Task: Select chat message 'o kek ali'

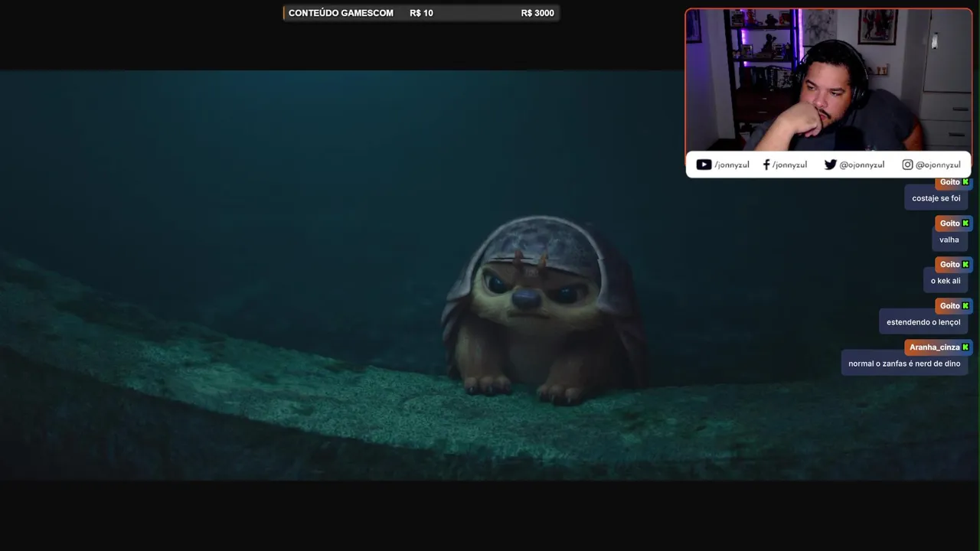Action: (946, 281)
